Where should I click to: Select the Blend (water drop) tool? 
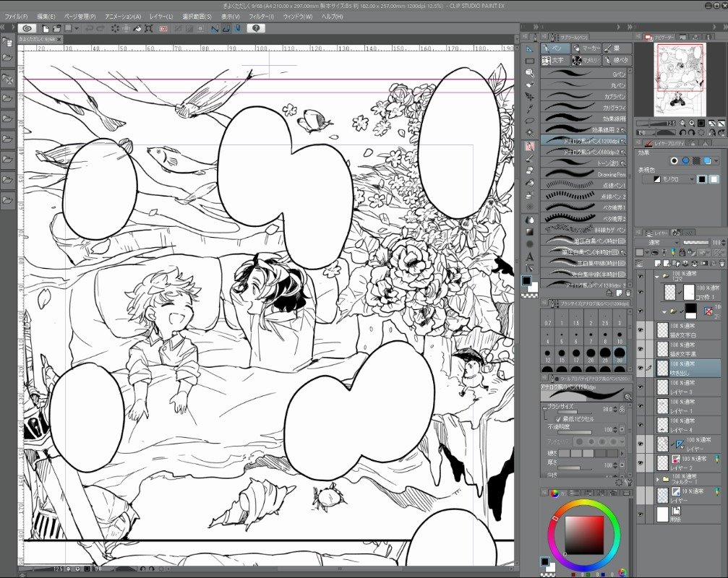coord(530,220)
